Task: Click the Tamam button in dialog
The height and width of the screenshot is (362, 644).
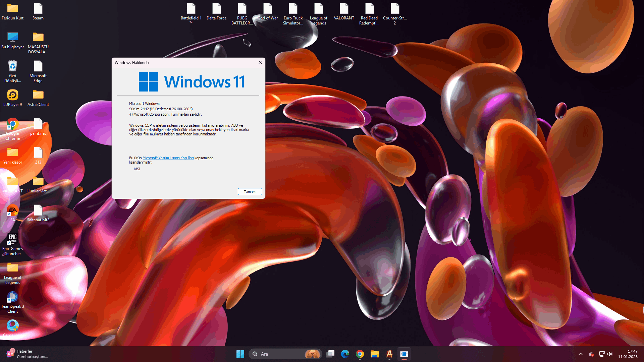Action: (250, 192)
